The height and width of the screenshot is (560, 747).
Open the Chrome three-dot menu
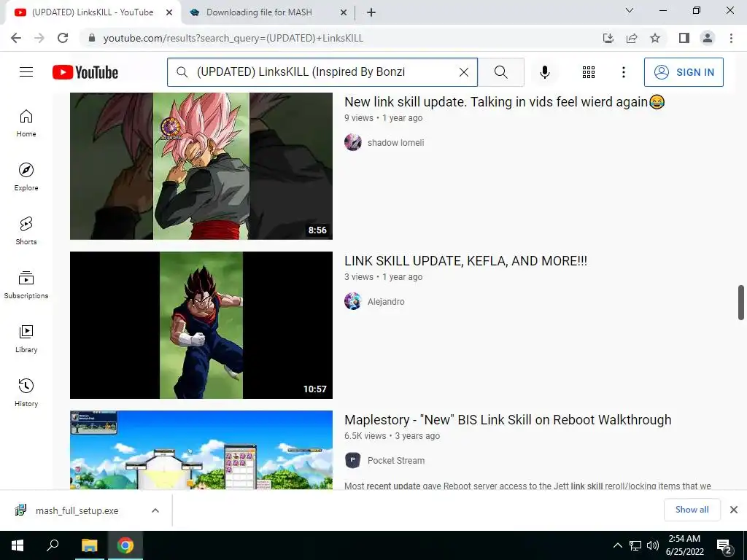731,38
